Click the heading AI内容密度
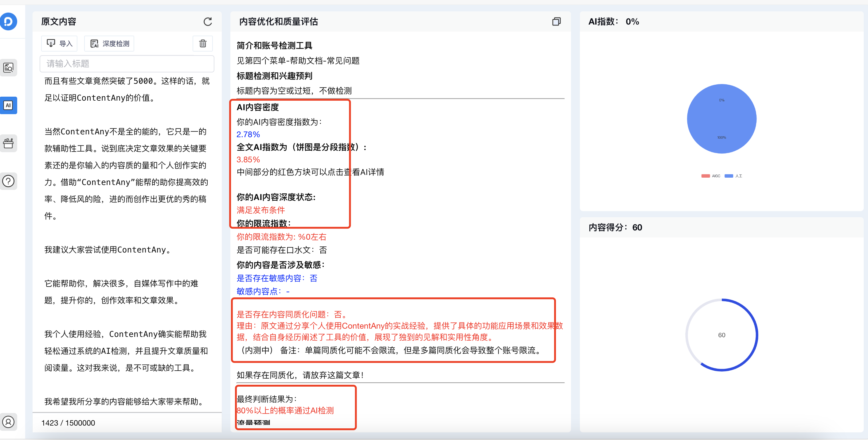This screenshot has width=868, height=440. pos(258,107)
